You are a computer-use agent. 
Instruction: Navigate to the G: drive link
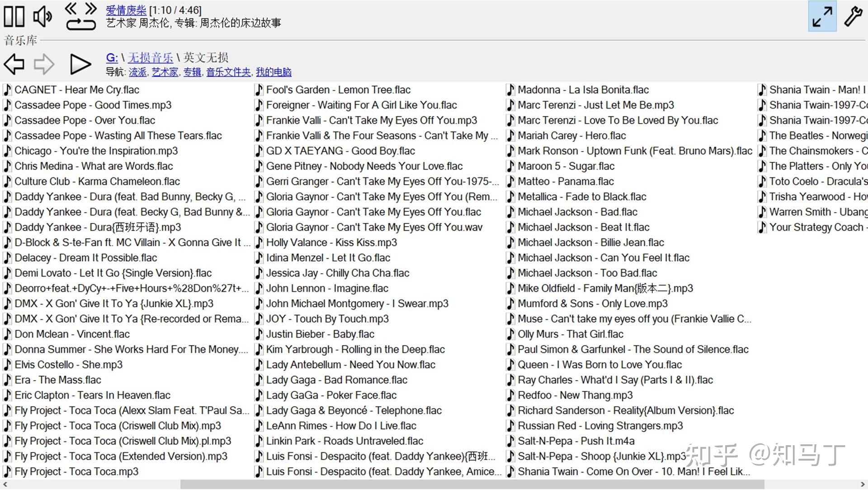(112, 57)
